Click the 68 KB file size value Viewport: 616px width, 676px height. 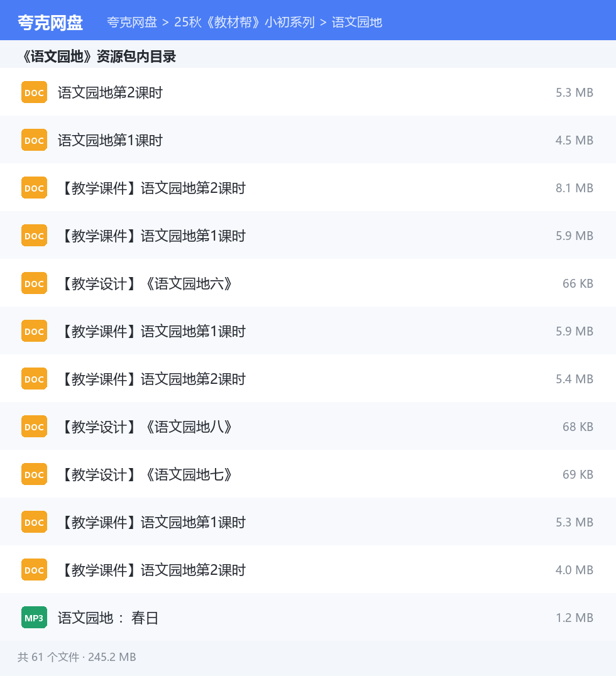click(578, 427)
